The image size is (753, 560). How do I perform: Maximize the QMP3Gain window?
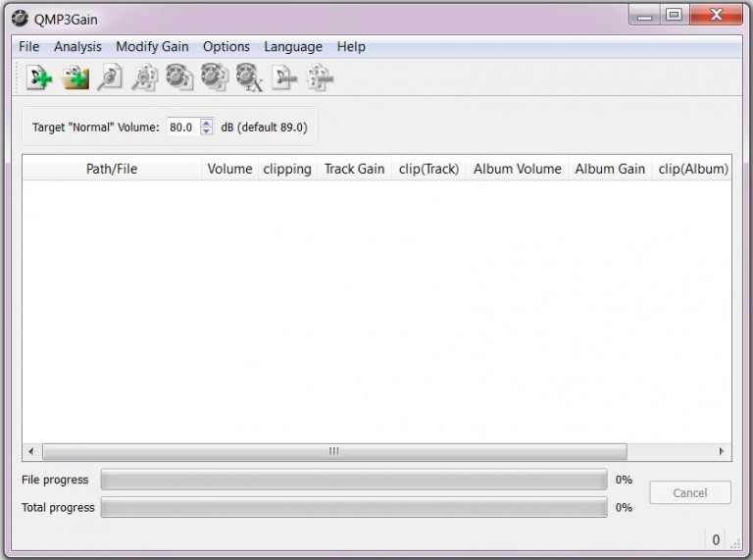[674, 15]
